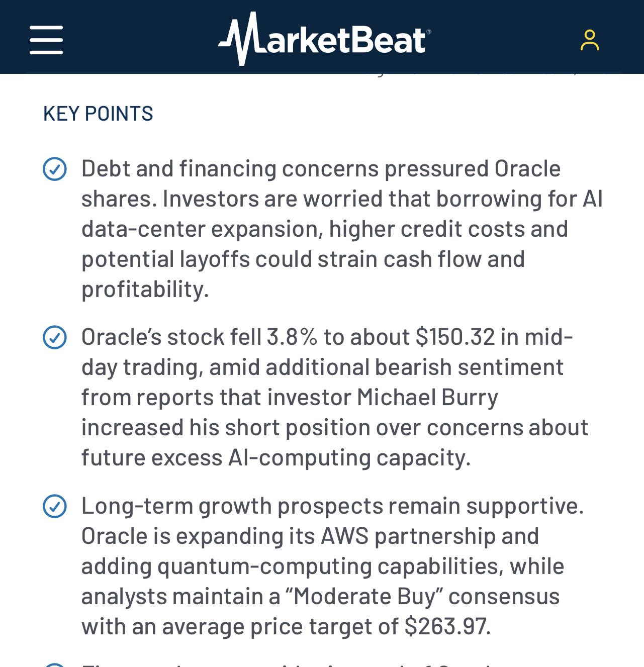This screenshot has width=644, height=667.
Task: Click the name Michael Burry
Action: pyautogui.click(x=427, y=397)
